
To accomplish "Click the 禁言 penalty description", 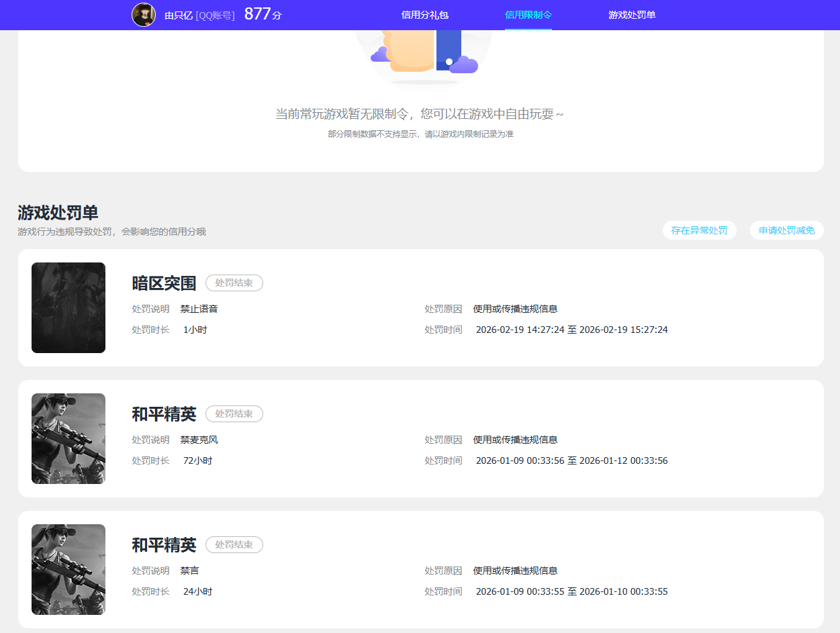I will 189,571.
